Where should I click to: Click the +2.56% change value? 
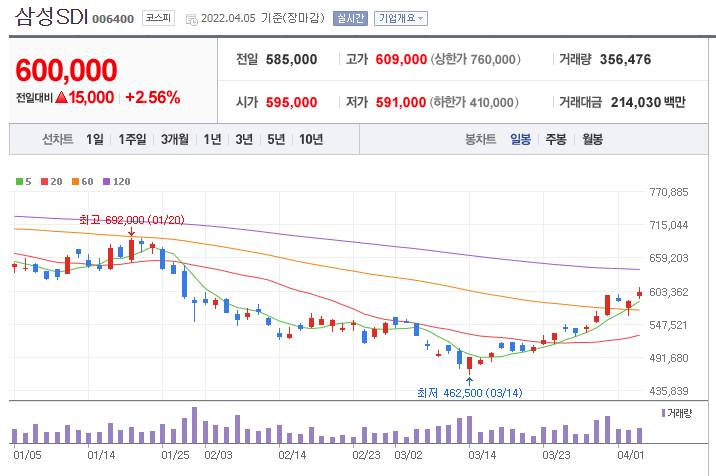pyautogui.click(x=153, y=97)
